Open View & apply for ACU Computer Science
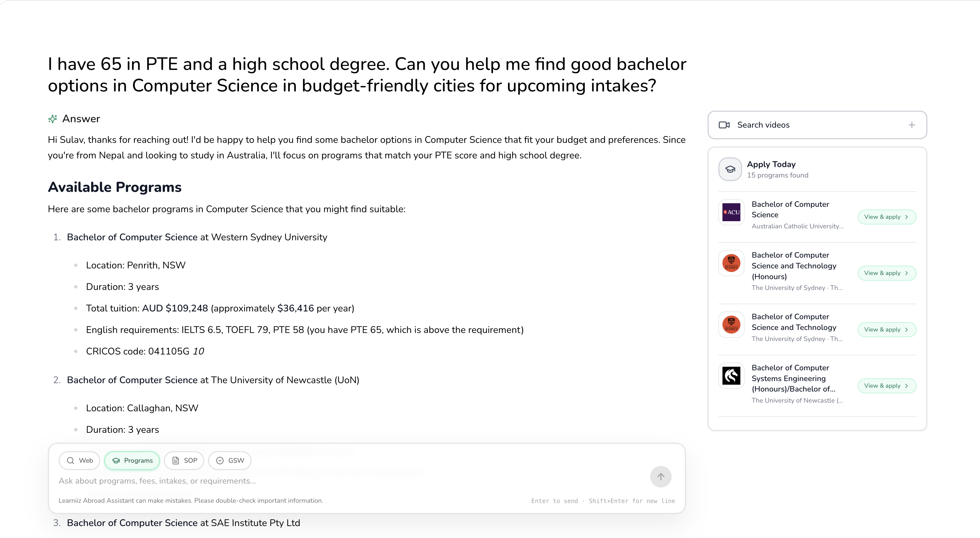Screen dimensions: 980x538 point(886,217)
